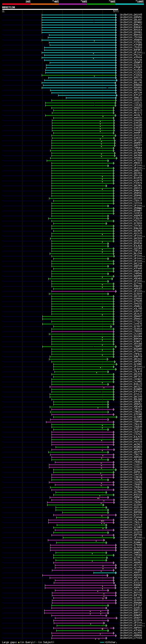Open hit UniRef100_Q41005
This screenshot has width=146, height=644.
[x=131, y=15]
